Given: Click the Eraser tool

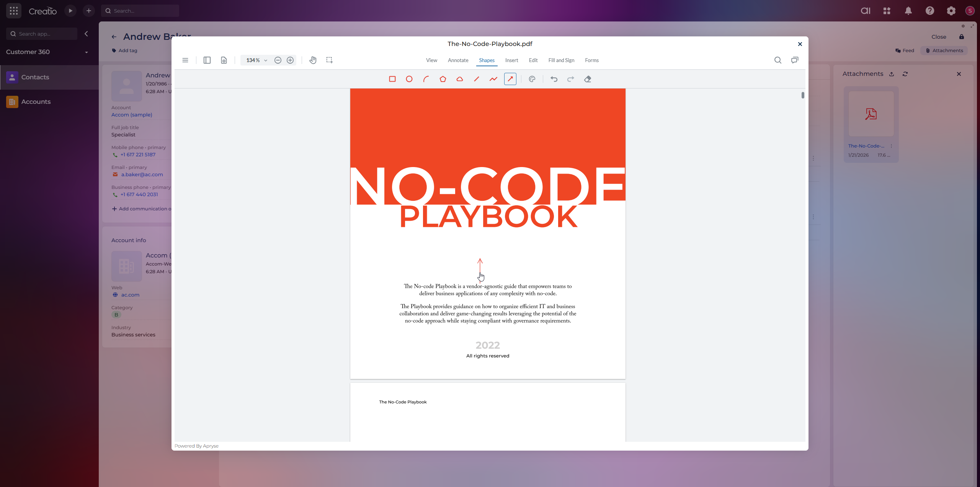Looking at the screenshot, I should pos(588,79).
